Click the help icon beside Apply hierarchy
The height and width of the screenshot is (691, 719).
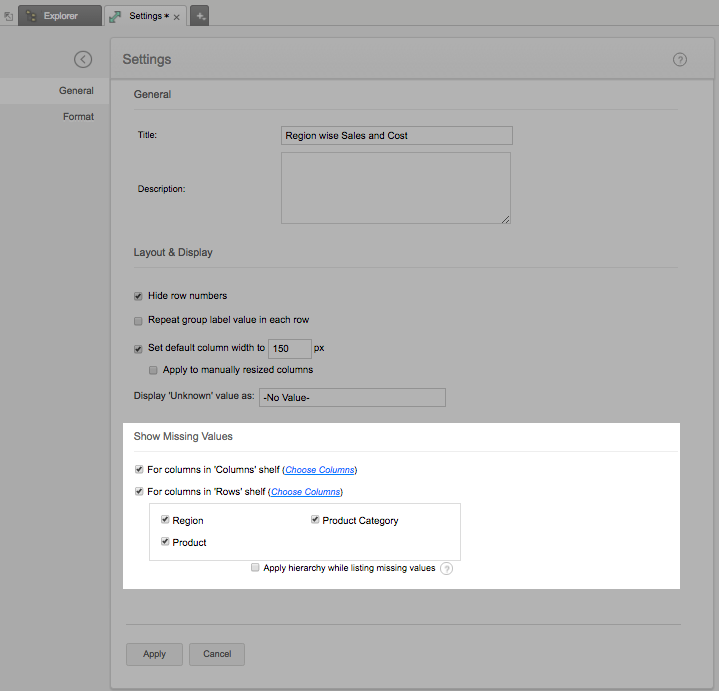coord(447,569)
